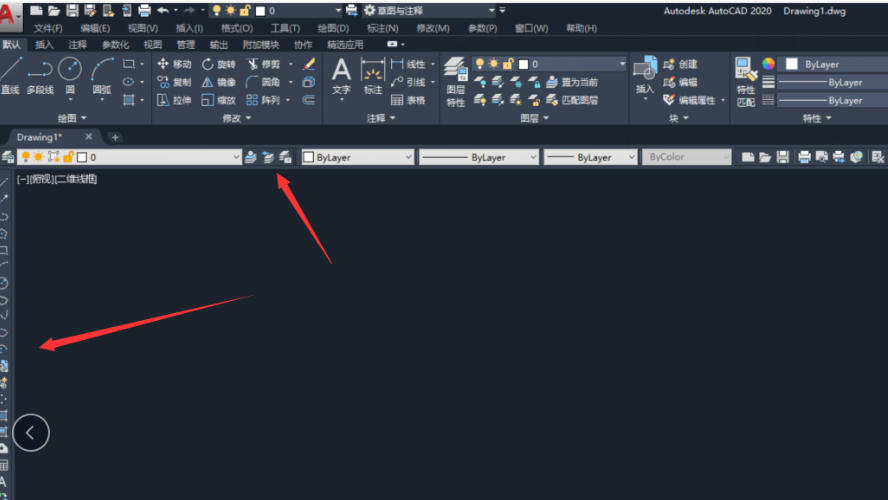This screenshot has height=500, width=888.
Task: Click Layer Previous icon in the layers toolbar
Action: pos(268,157)
